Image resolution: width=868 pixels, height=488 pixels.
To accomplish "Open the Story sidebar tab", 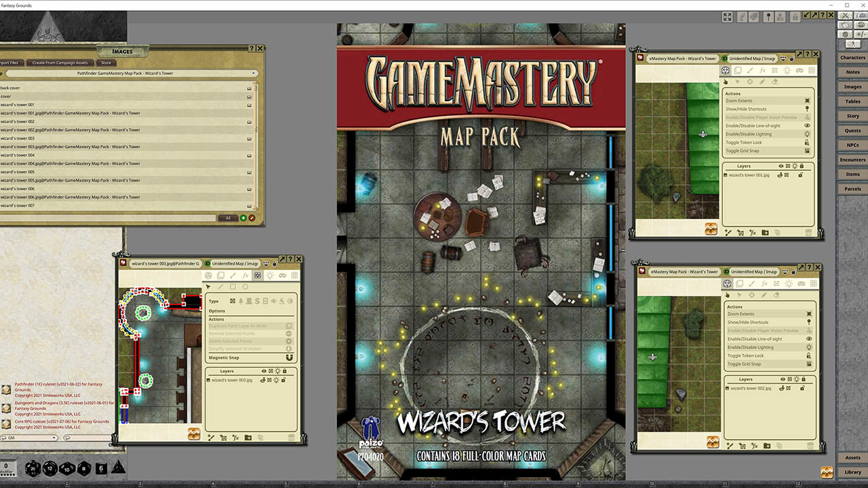I will point(852,116).
